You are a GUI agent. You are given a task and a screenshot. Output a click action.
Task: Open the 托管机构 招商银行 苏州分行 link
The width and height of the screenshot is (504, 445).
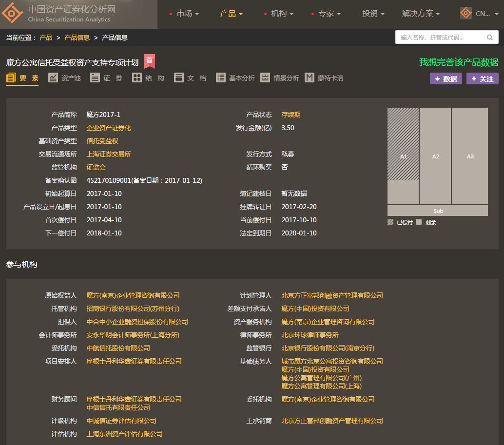pos(133,309)
